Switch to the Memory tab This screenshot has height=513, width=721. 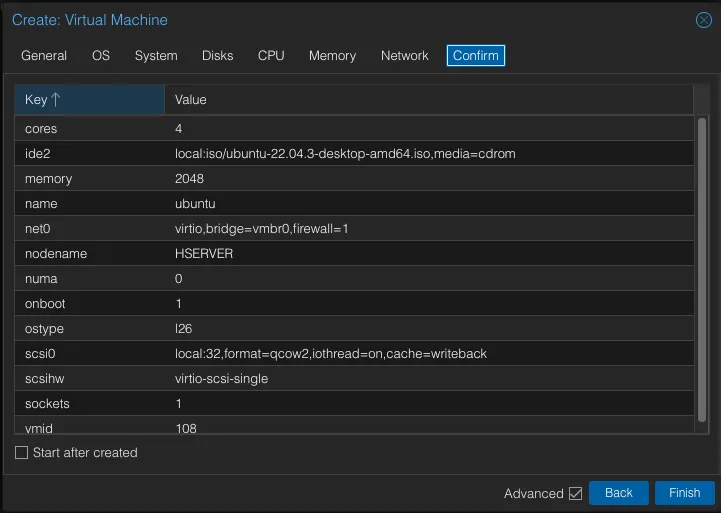[x=332, y=56]
